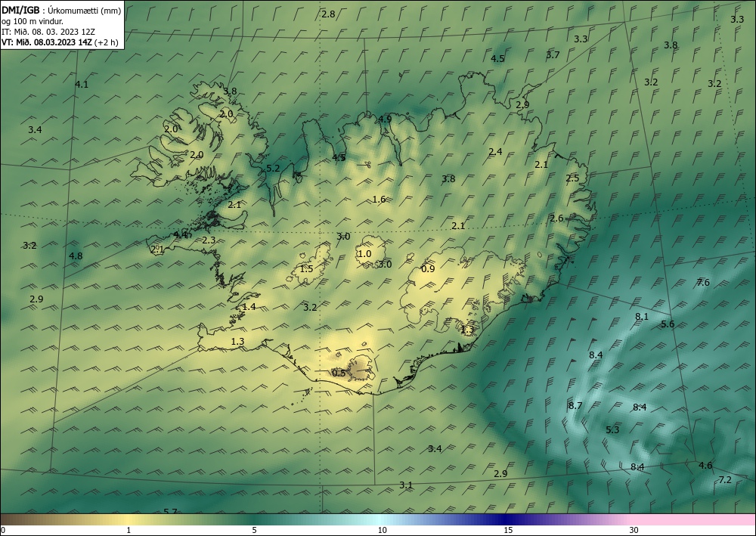Click the 1.6 value label
This screenshot has height=536, width=756.
(379, 200)
